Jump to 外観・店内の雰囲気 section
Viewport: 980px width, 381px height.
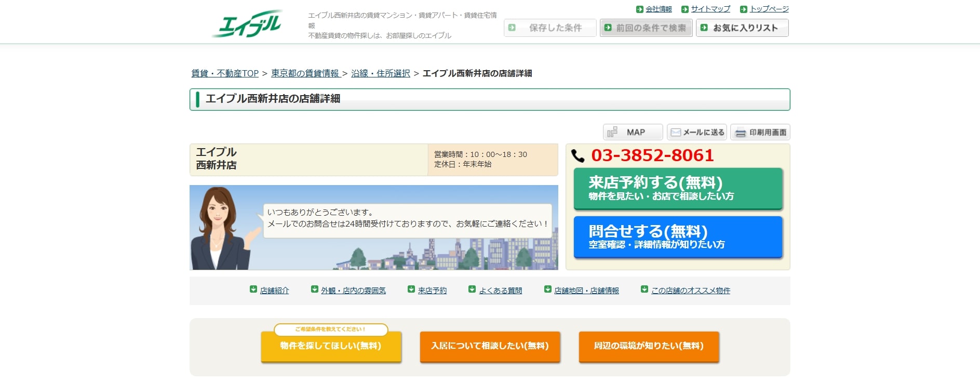(x=353, y=291)
